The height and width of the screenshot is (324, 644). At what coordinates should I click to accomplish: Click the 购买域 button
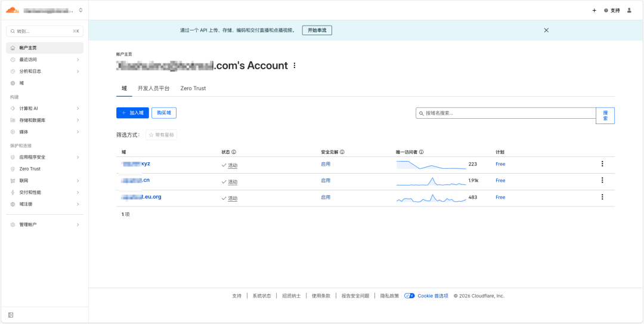(x=164, y=113)
